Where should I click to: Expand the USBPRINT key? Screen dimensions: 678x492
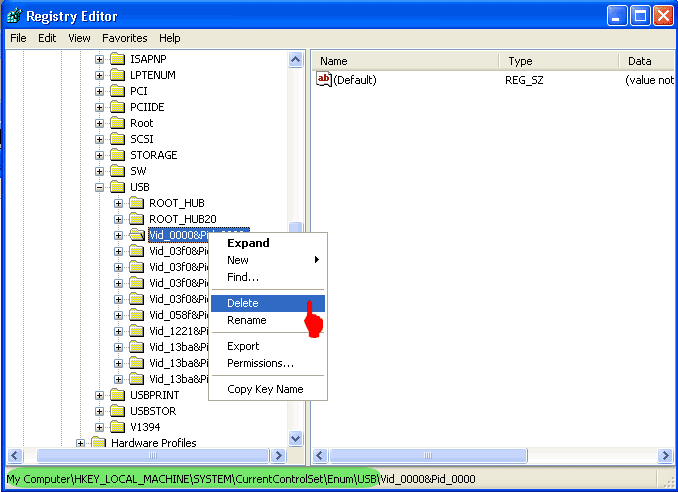tap(99, 395)
